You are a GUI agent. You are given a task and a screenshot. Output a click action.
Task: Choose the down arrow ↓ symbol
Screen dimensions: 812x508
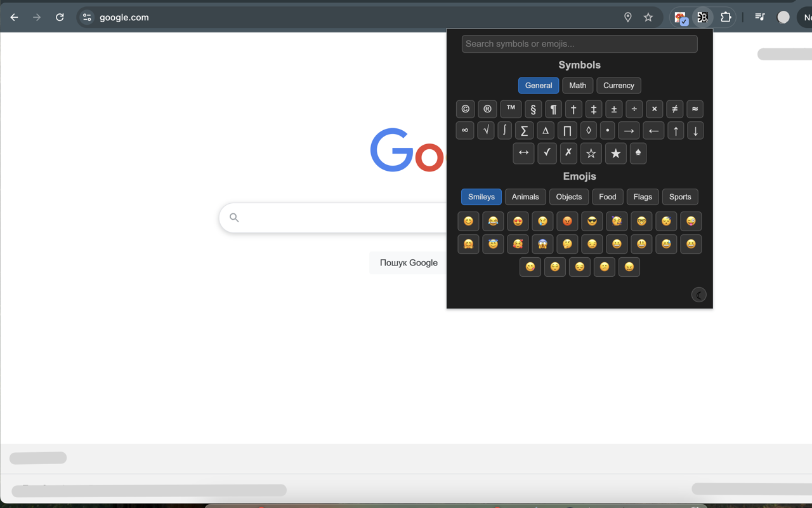coord(696,131)
